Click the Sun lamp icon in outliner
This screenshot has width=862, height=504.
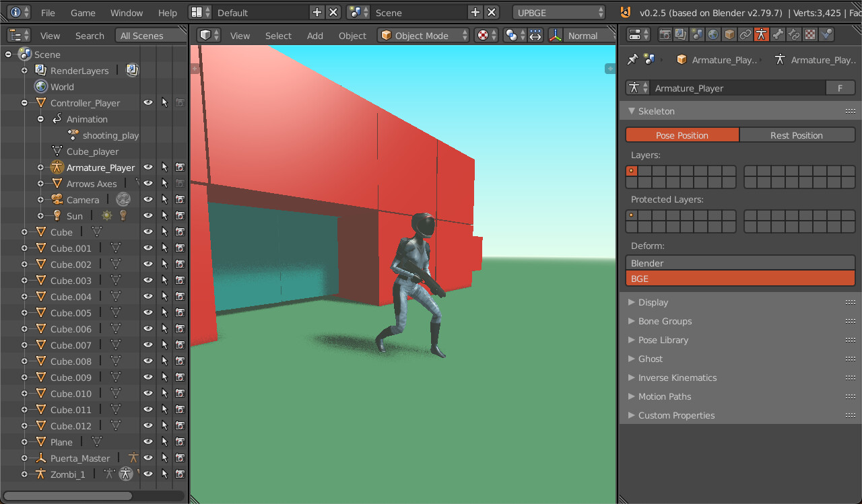[57, 215]
